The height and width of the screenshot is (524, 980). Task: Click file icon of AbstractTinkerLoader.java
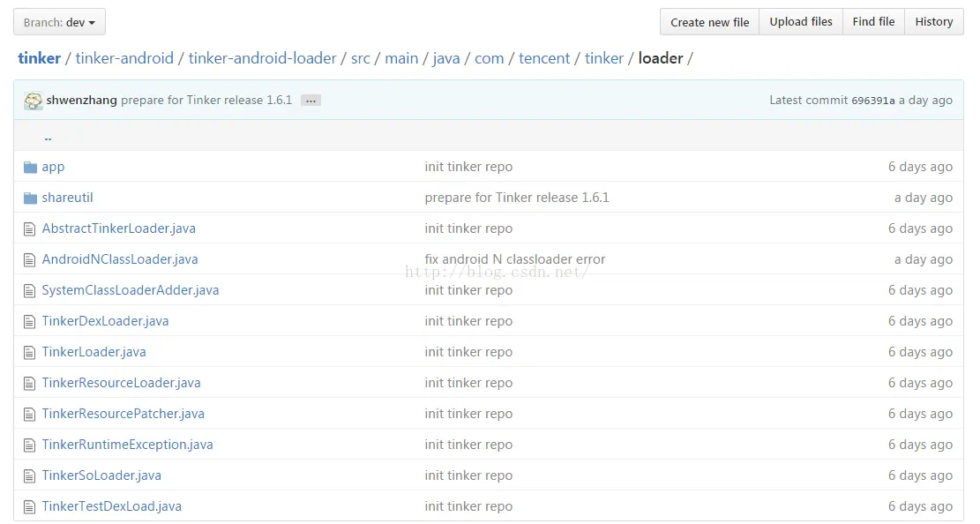pos(29,228)
